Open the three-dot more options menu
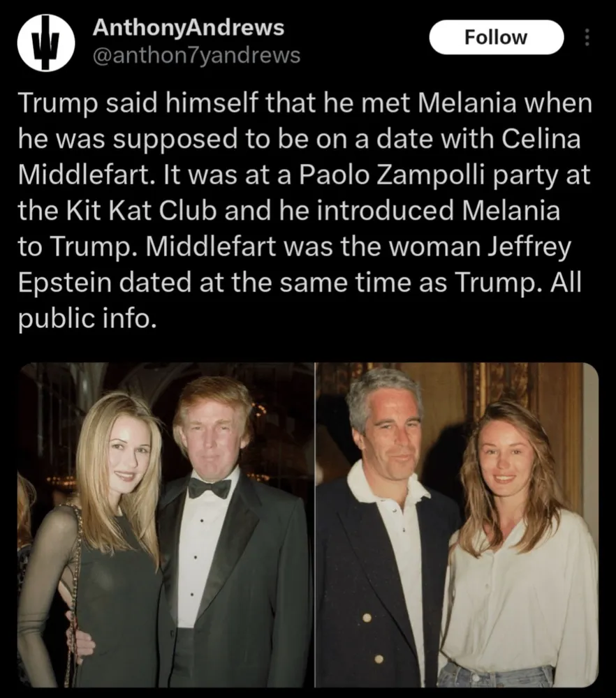 [x=587, y=38]
